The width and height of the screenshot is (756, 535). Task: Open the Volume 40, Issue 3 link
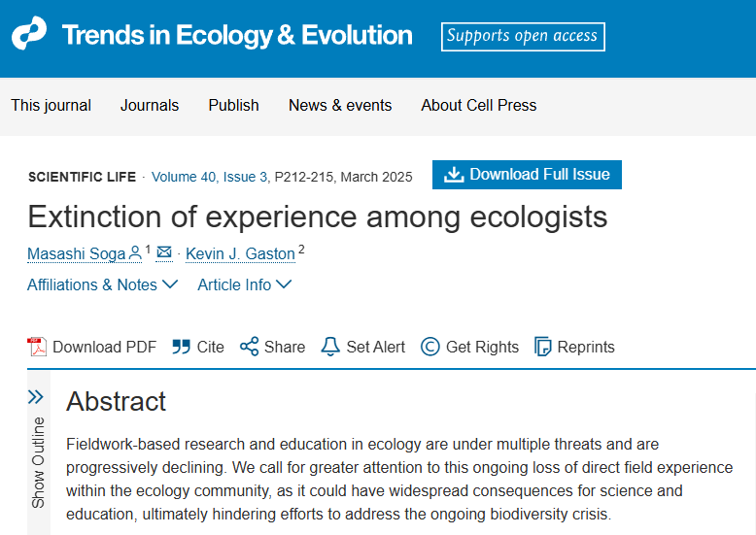[209, 177]
